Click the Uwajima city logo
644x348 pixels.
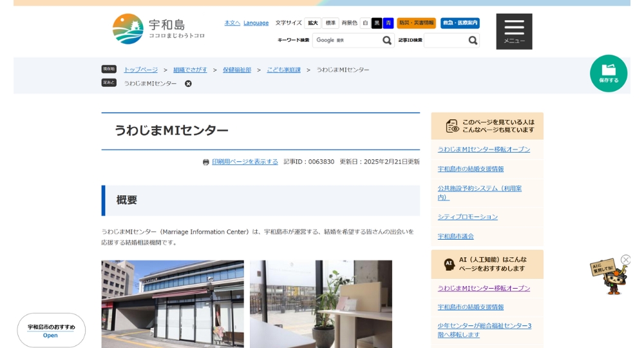158,29
